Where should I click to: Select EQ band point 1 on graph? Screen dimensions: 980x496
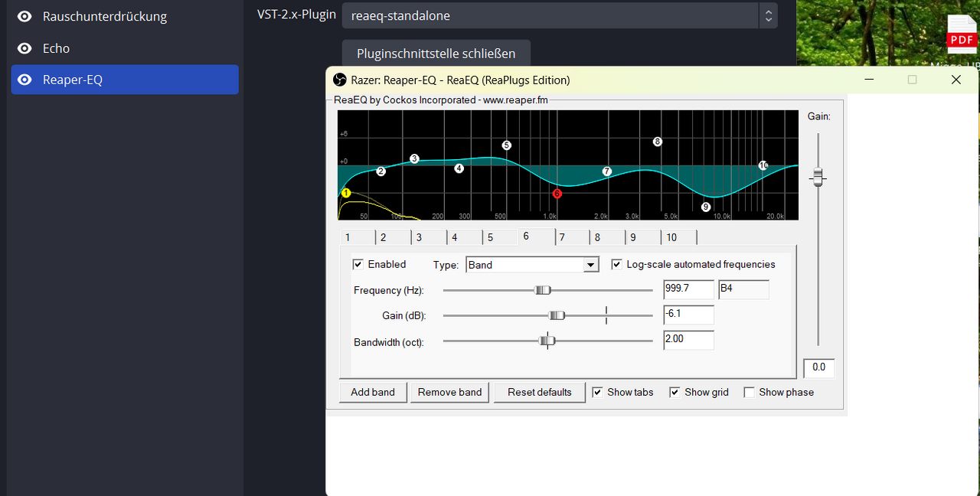tap(346, 193)
